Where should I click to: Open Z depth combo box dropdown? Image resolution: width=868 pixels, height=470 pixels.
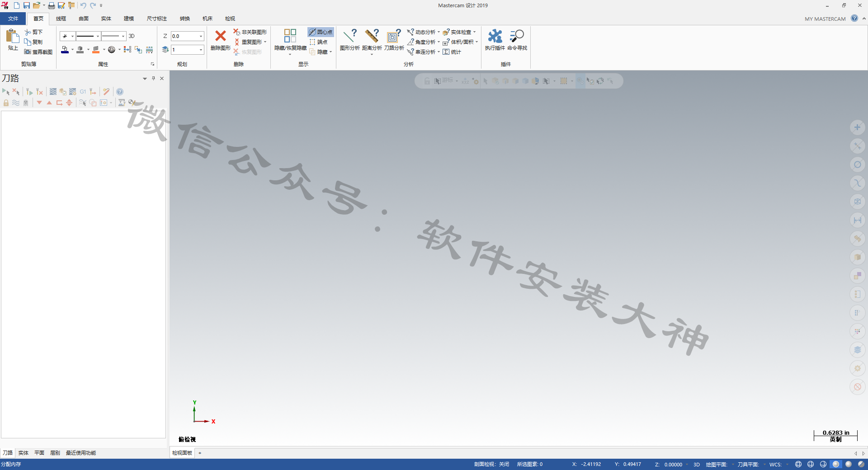click(201, 36)
